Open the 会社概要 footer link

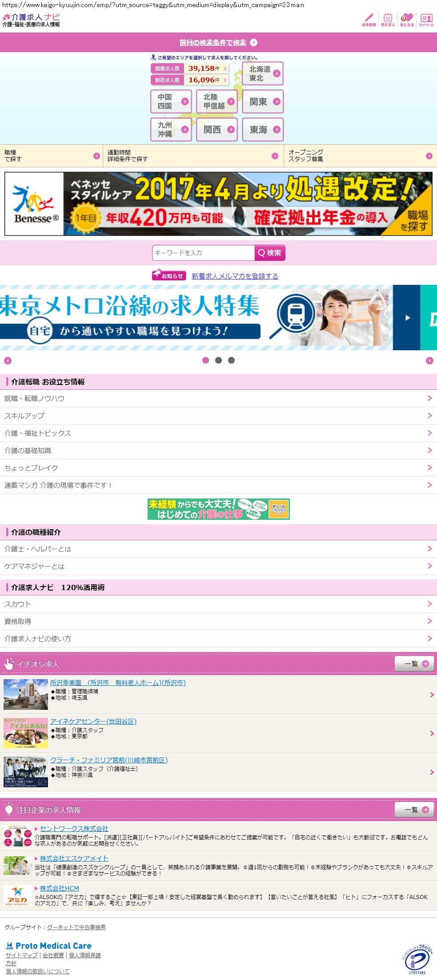click(53, 955)
